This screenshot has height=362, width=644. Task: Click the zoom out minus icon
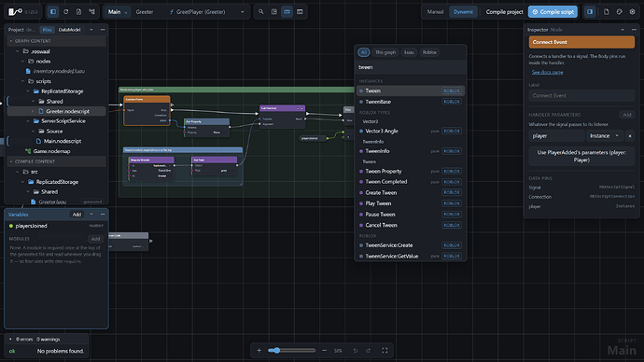click(325, 351)
